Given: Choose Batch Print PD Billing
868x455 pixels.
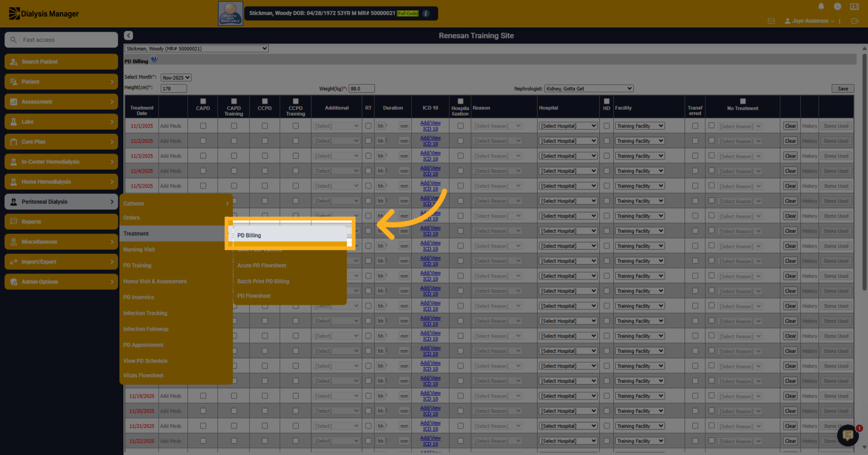Looking at the screenshot, I should (263, 281).
